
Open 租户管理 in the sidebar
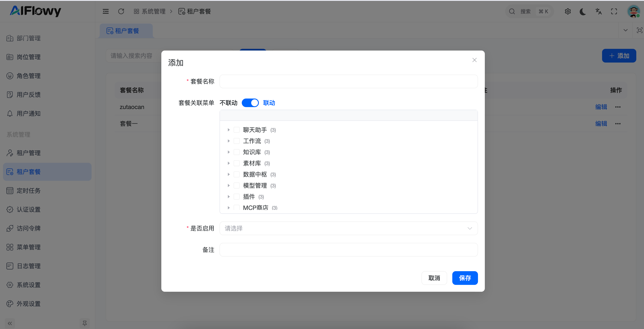point(28,153)
